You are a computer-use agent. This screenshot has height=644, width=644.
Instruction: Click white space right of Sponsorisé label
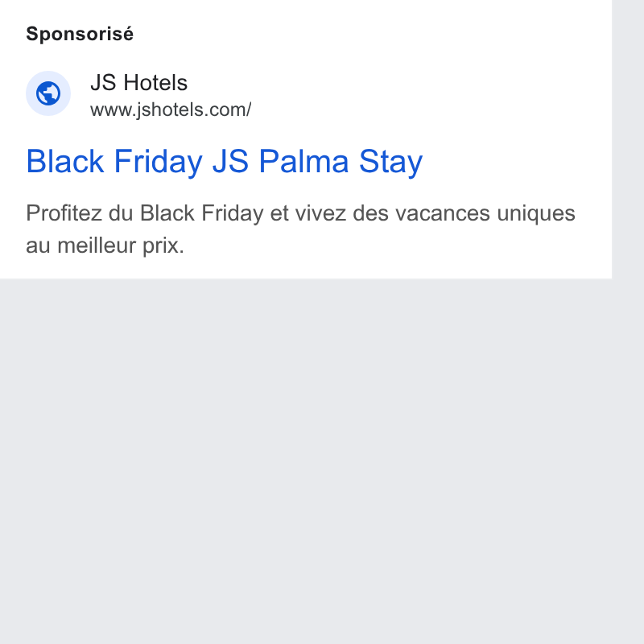pos(369,34)
